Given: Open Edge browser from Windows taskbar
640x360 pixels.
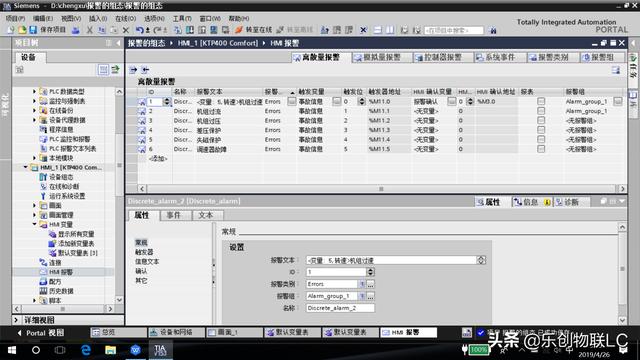Looking at the screenshot, I should pyautogui.click(x=86, y=350).
